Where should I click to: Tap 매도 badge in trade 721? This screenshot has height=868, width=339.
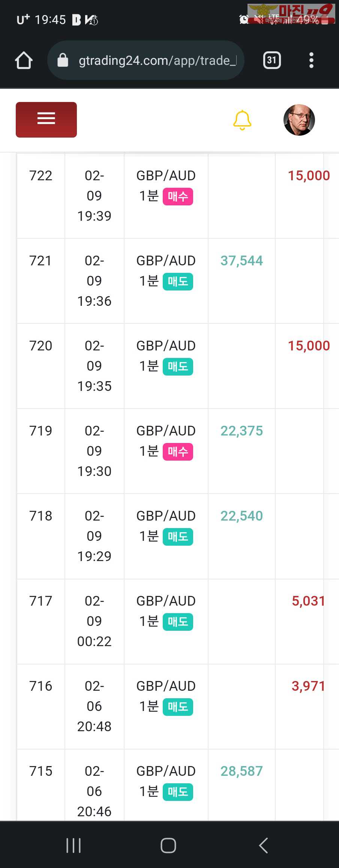[x=178, y=281]
